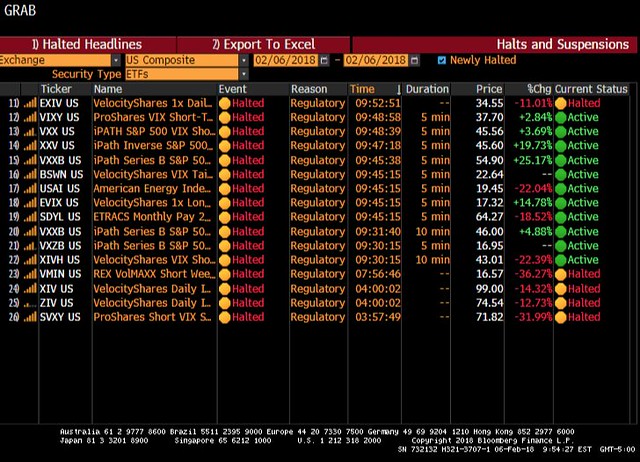Click the 10 min duration for XIVH US
Screen dimensions: 640x462
tap(433, 260)
